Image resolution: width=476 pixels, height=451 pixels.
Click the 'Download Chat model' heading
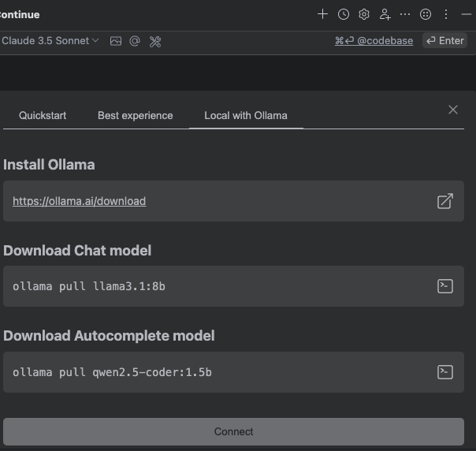(77, 251)
